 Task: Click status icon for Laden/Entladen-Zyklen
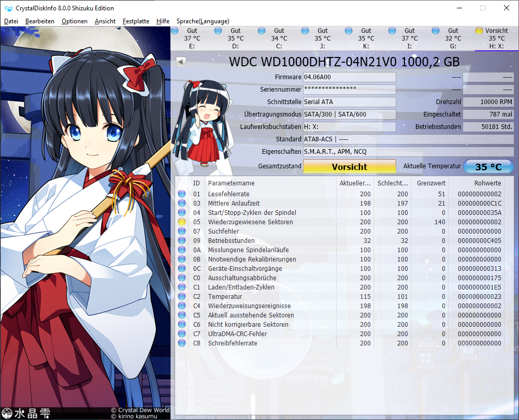(182, 287)
